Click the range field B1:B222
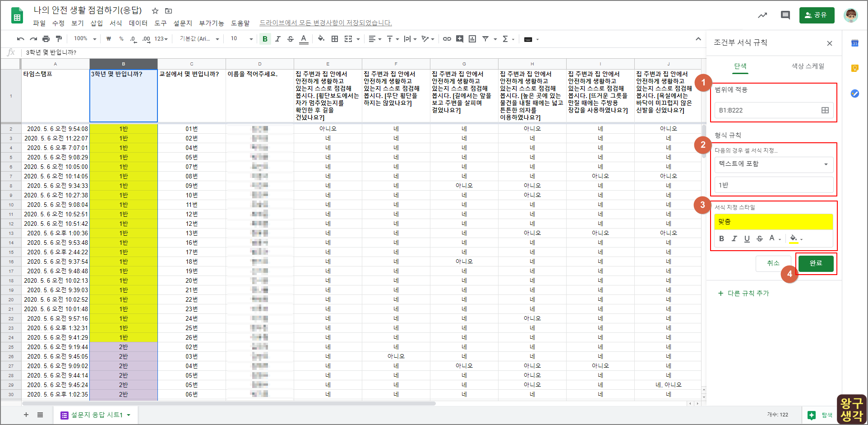The image size is (868, 425). [x=773, y=110]
